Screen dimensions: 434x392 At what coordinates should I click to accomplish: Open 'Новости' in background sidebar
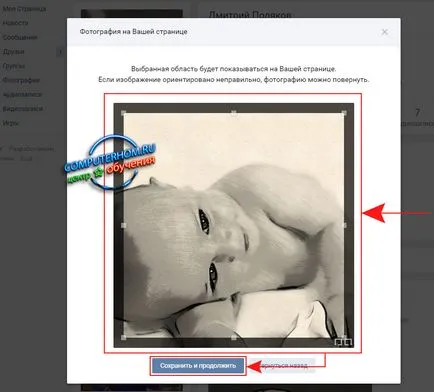[x=15, y=23]
